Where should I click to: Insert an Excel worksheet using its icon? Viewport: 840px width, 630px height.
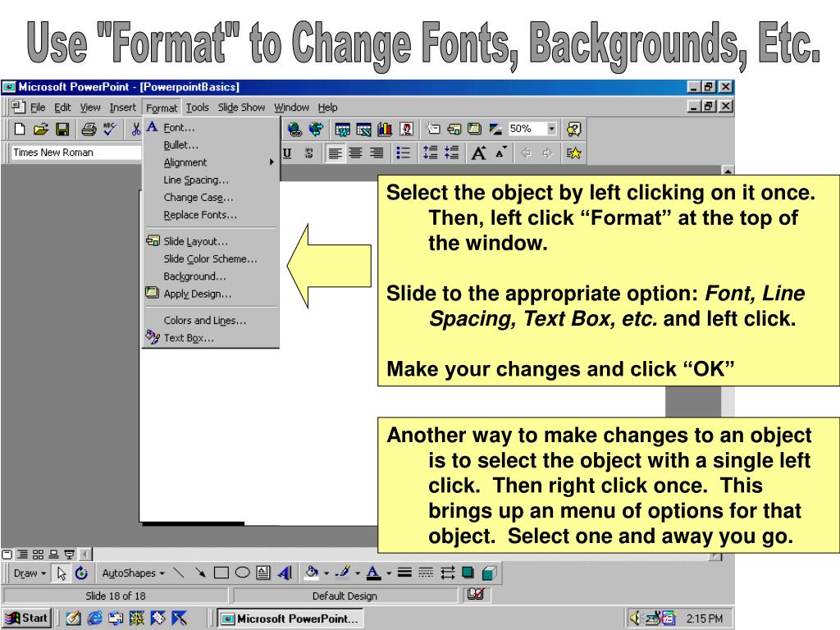(363, 129)
